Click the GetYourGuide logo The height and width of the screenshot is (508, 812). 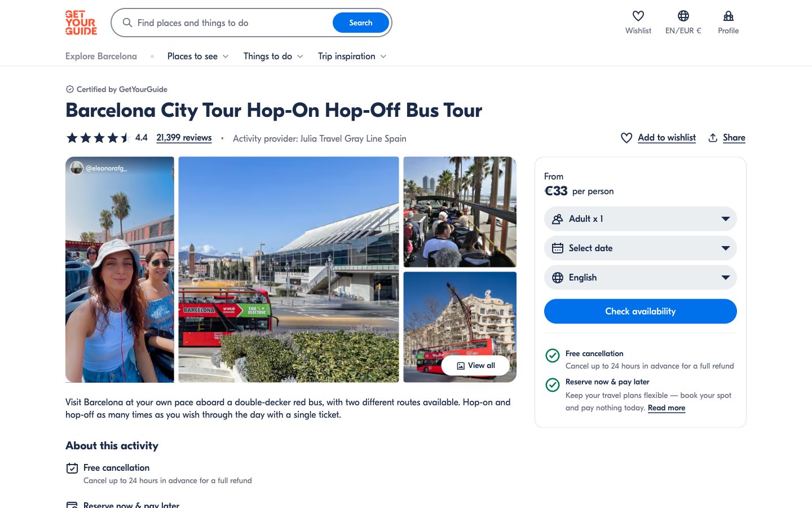pos(81,23)
